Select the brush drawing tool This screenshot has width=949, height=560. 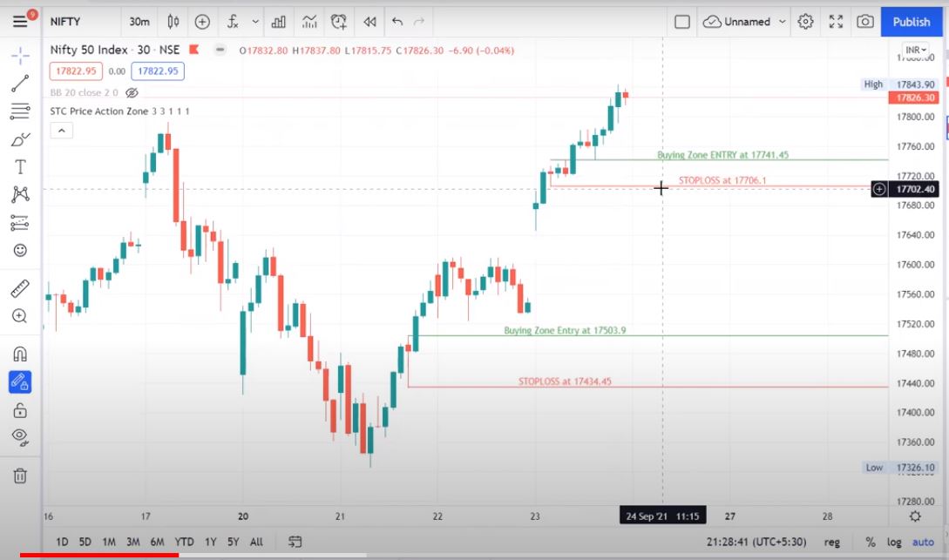pyautogui.click(x=20, y=139)
